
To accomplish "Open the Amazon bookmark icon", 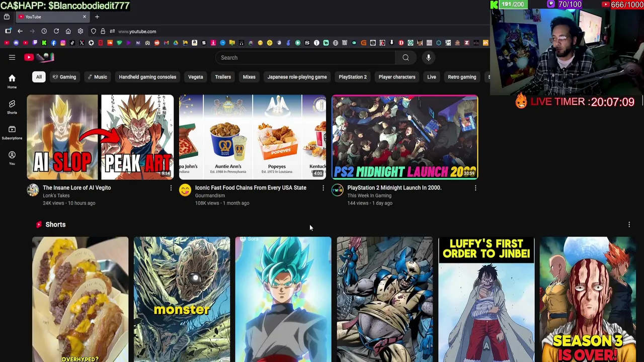I will [x=194, y=43].
